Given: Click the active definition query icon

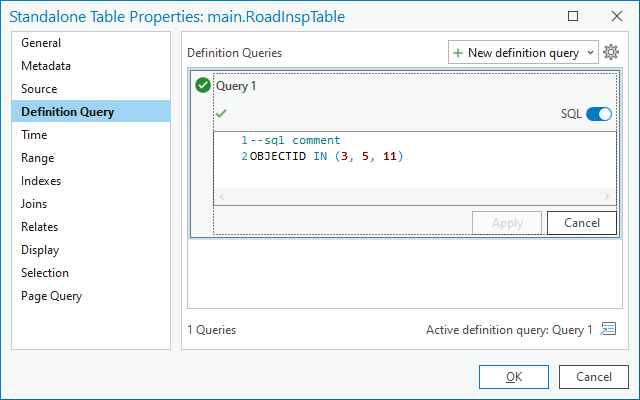Looking at the screenshot, I should click(x=608, y=329).
